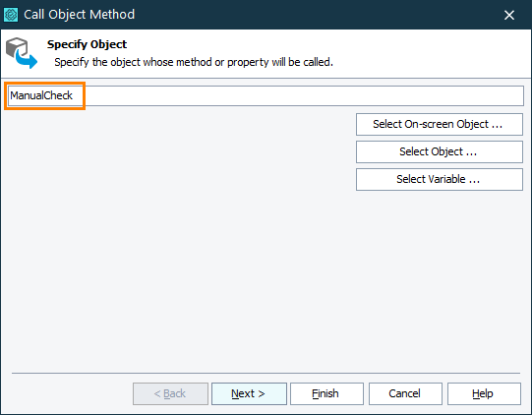Go to the Next wizard page
532x415 pixels.
[x=249, y=393]
